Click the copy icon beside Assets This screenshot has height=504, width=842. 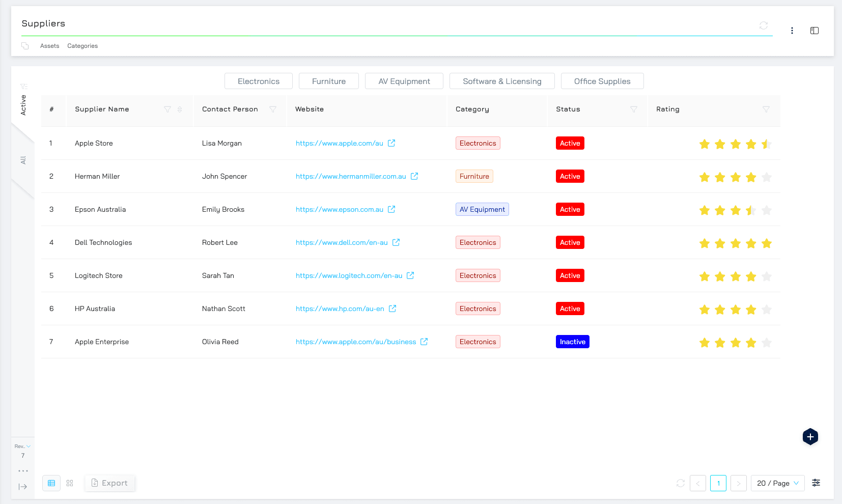25,46
